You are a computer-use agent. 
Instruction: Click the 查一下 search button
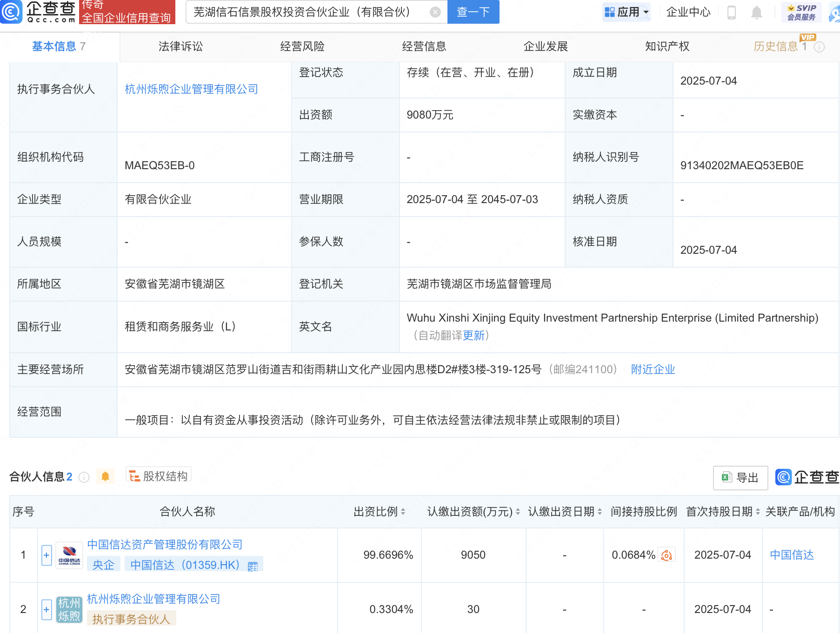(x=473, y=12)
